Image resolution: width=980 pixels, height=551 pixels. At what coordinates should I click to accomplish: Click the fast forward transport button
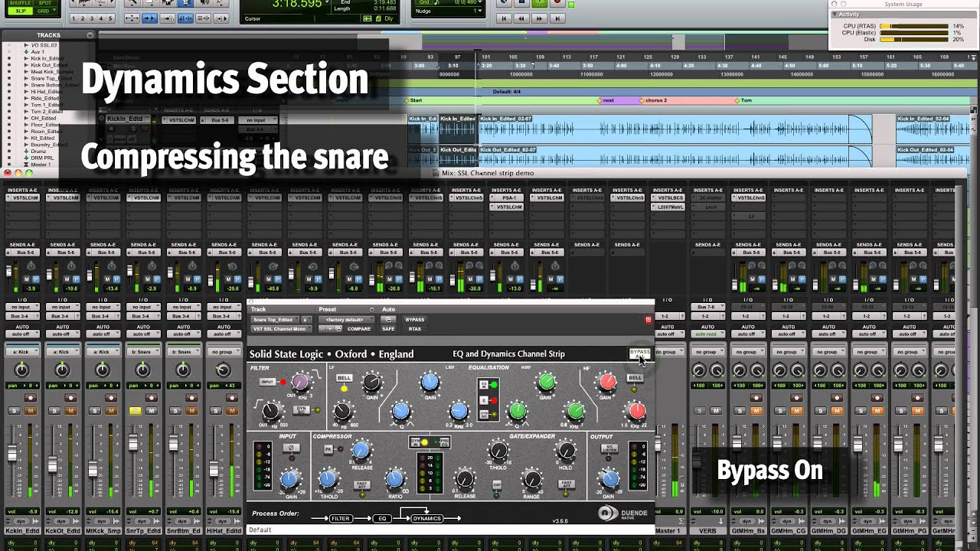(x=539, y=18)
